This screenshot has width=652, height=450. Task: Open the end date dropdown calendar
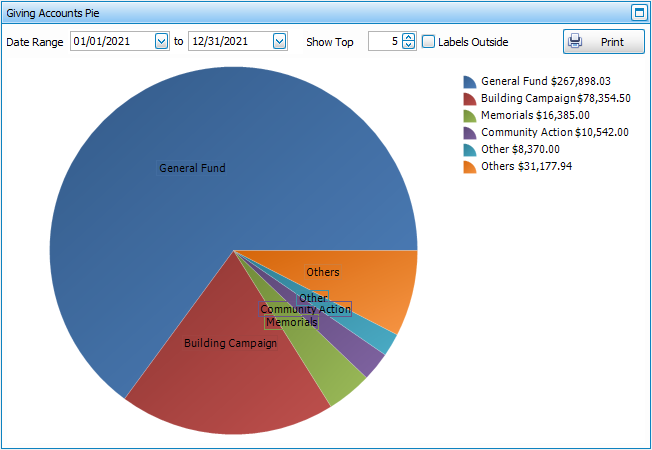point(279,42)
